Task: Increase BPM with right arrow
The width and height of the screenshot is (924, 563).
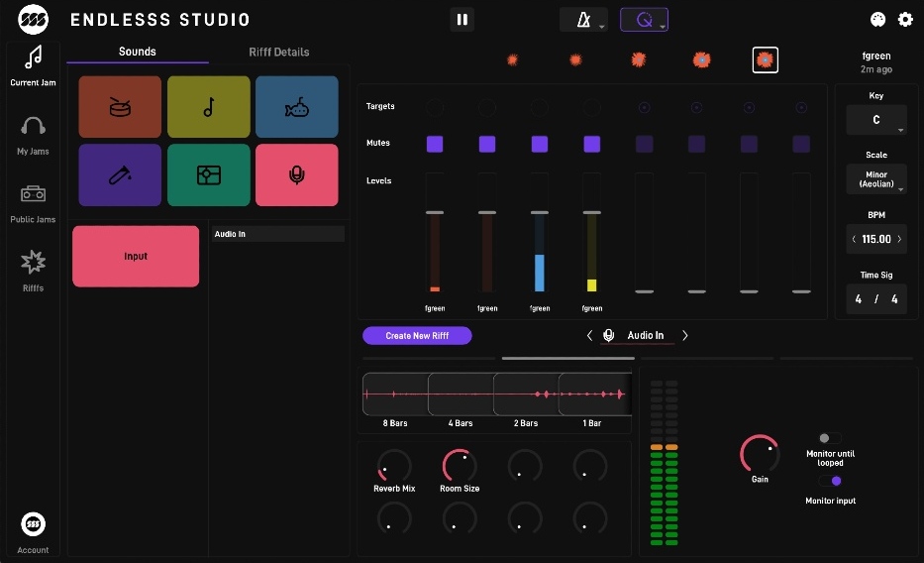Action: coord(900,239)
